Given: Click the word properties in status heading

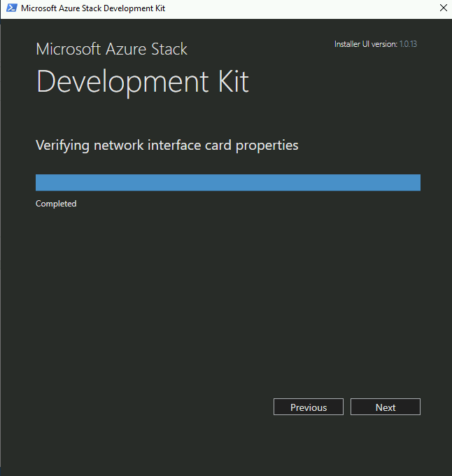Looking at the screenshot, I should pyautogui.click(x=267, y=146).
